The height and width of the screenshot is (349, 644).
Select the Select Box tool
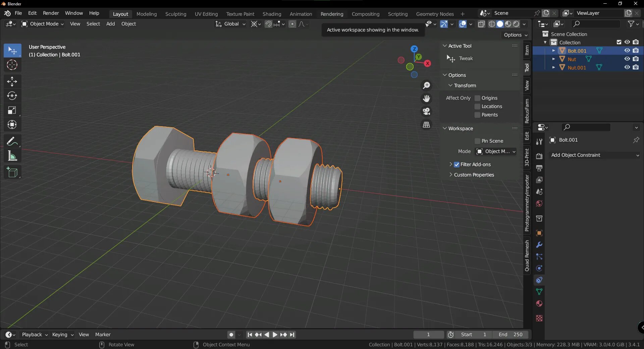click(x=12, y=51)
